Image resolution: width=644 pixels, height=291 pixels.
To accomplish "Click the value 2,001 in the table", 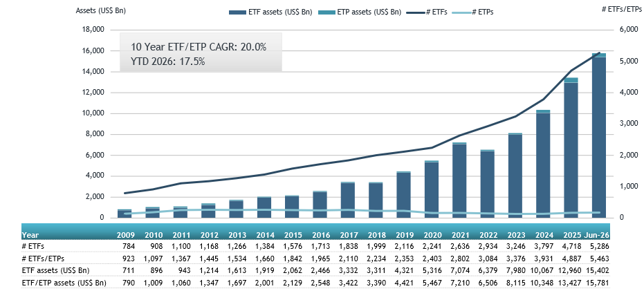I will pyautogui.click(x=266, y=283).
